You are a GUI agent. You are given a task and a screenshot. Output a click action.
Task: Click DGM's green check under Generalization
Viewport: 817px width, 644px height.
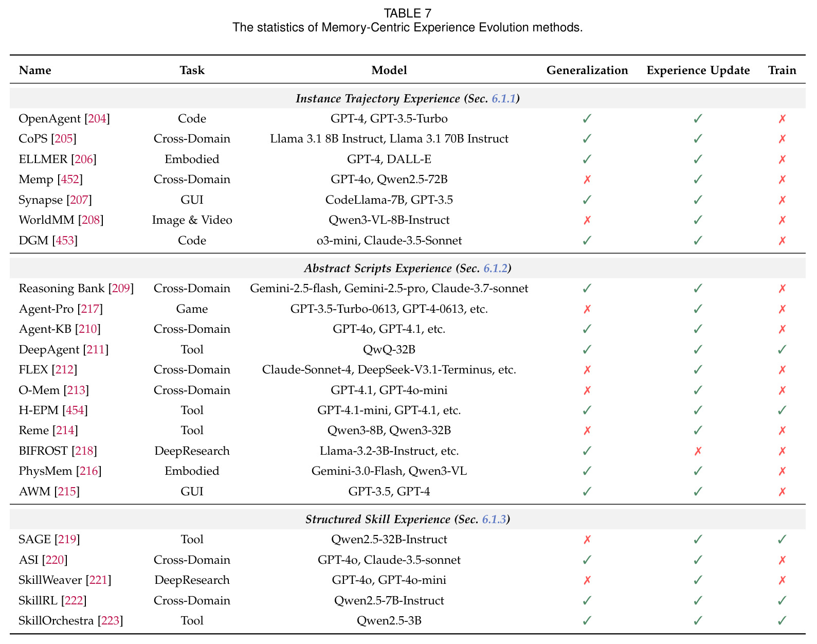coord(587,241)
